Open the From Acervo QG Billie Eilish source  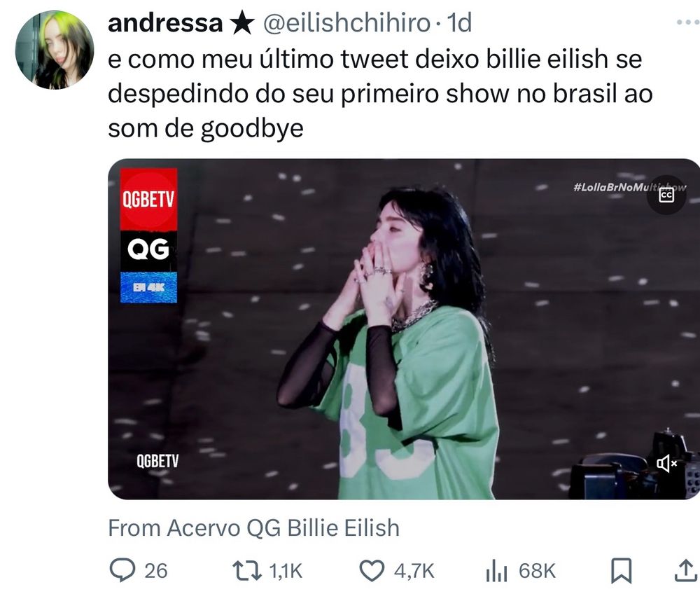pyautogui.click(x=253, y=527)
